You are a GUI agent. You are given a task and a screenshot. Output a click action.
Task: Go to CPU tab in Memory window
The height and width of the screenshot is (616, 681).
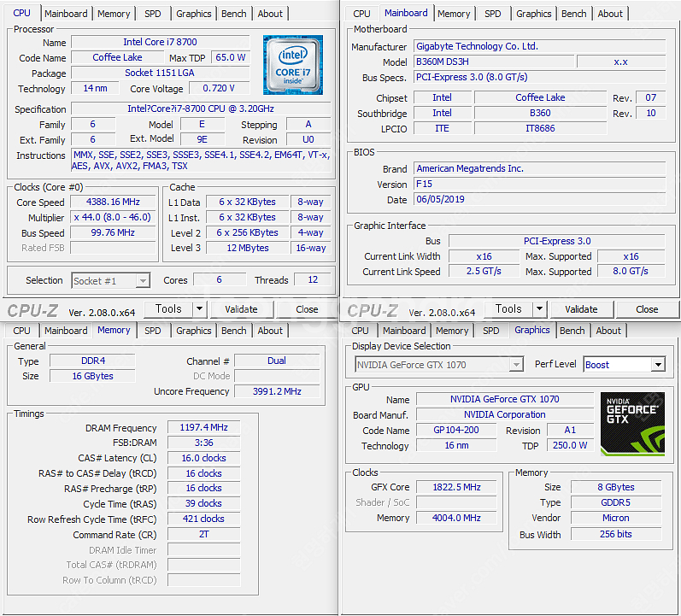(21, 331)
